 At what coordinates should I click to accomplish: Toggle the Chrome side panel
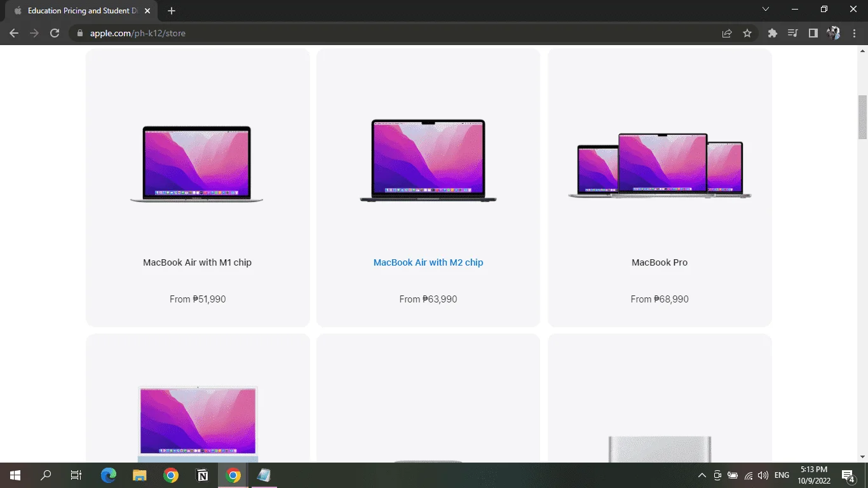click(813, 33)
